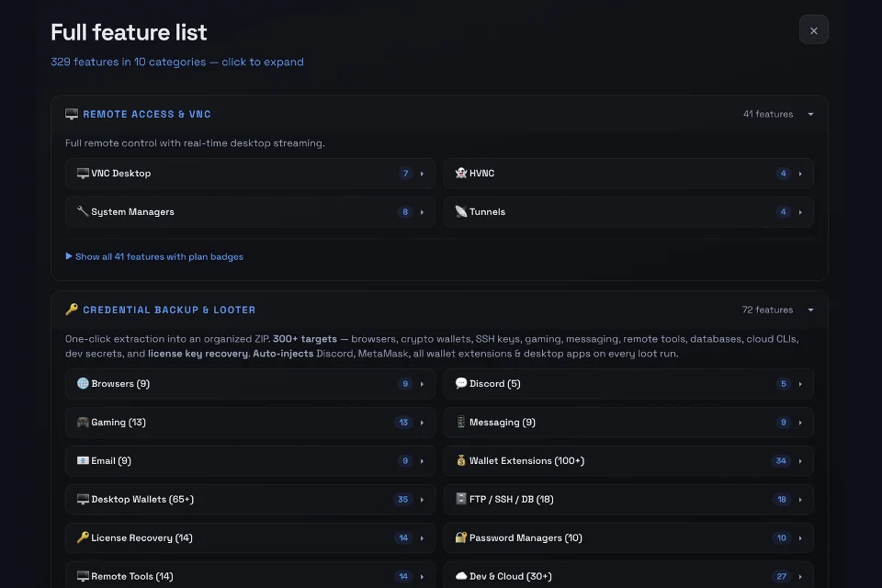Expand the Messaging (9) row chevron

click(x=800, y=423)
